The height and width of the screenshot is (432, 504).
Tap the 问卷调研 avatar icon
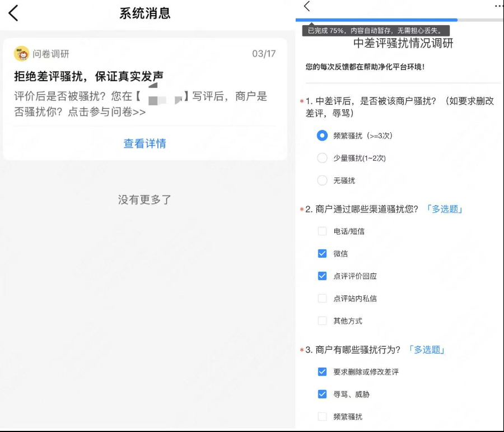(x=22, y=54)
